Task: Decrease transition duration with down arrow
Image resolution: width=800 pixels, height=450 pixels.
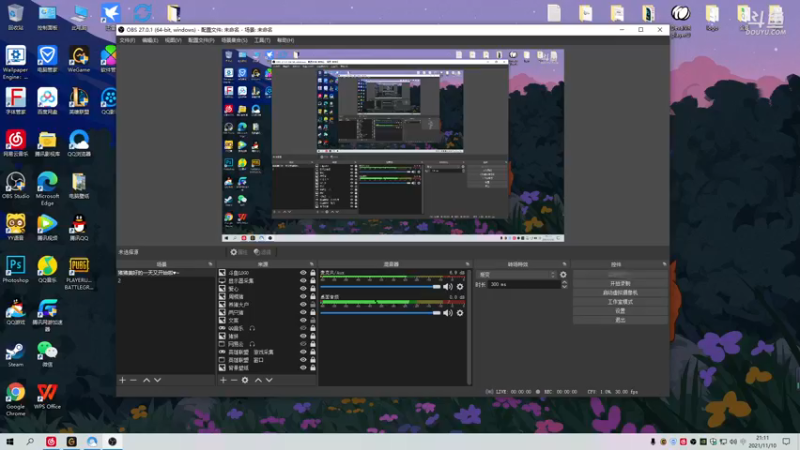Action: coord(564,287)
